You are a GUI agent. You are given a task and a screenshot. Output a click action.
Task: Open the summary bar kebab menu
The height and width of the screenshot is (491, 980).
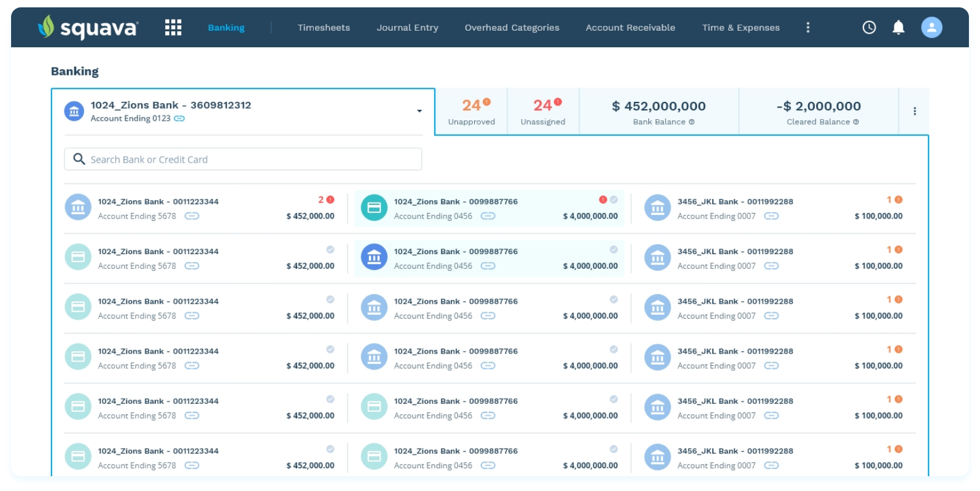click(x=914, y=111)
